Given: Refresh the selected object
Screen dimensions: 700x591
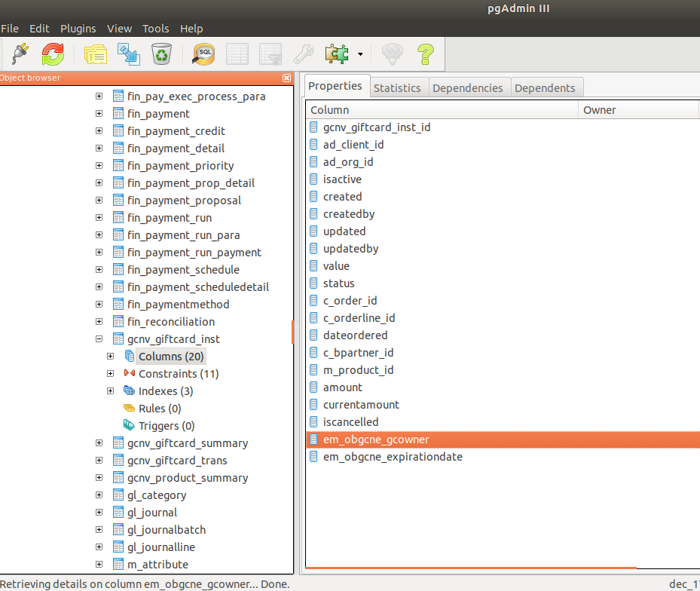Looking at the screenshot, I should click(53, 54).
